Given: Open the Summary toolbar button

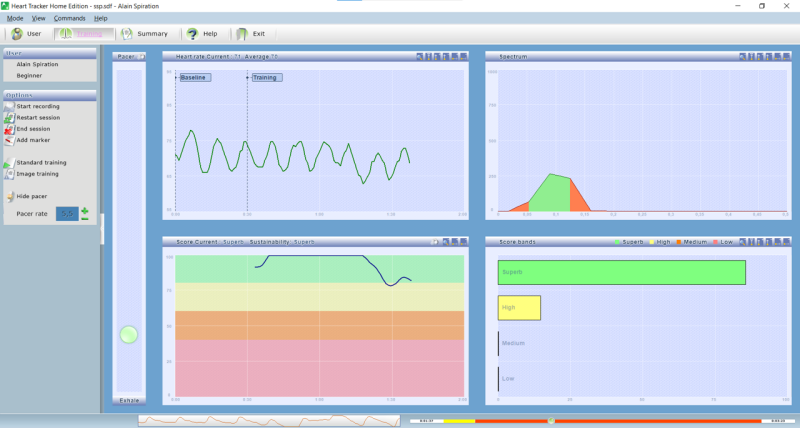Looking at the screenshot, I should point(145,34).
